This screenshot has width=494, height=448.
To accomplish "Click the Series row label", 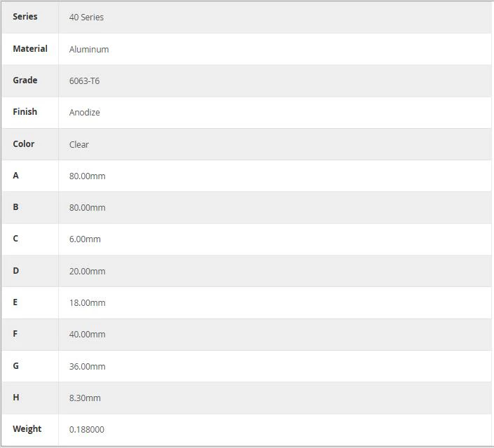I will pos(25,16).
